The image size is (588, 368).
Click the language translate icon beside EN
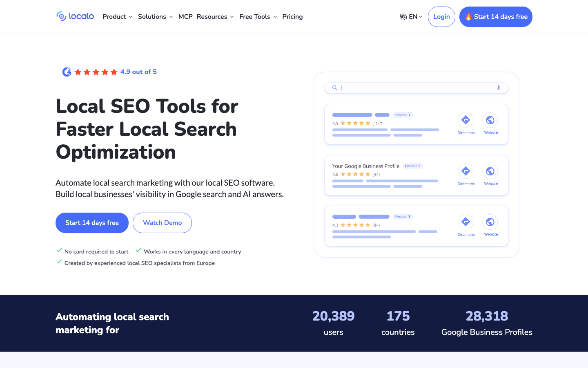[x=403, y=17]
